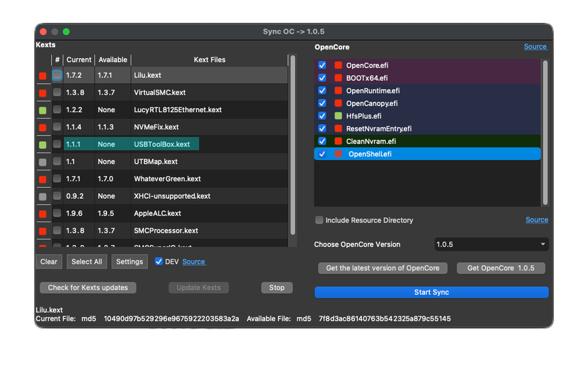The width and height of the screenshot is (588, 372).
Task: Click the 1.9.5 available version of AppleALC
Action: [x=106, y=213]
